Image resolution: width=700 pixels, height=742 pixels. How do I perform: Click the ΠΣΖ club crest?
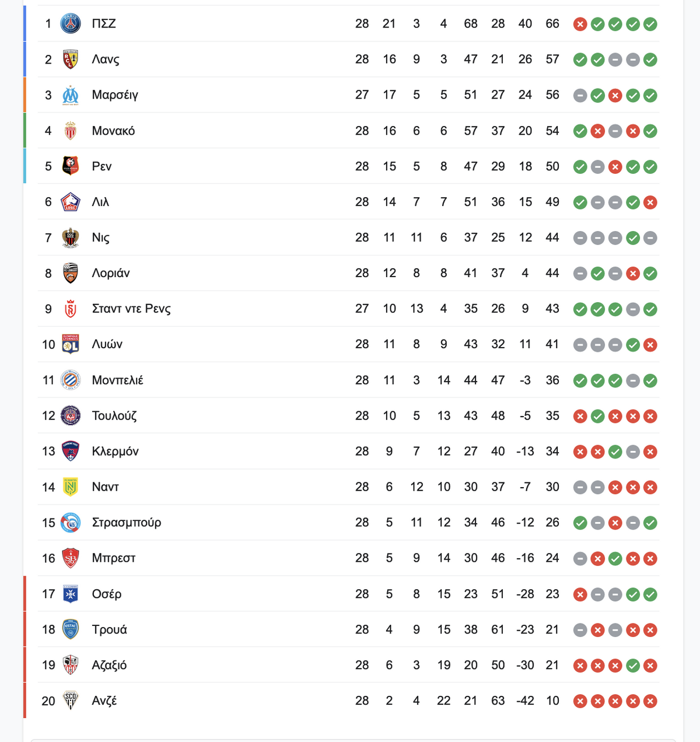(x=71, y=24)
